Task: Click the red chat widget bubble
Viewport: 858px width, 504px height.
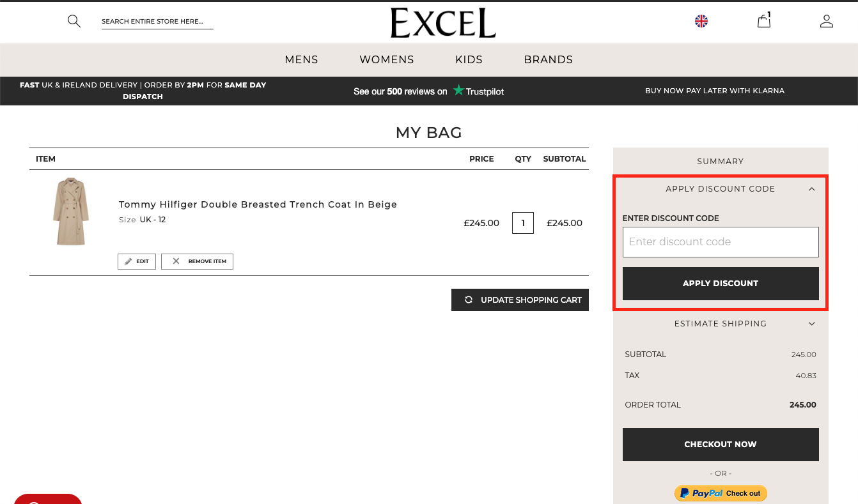Action: click(x=48, y=499)
